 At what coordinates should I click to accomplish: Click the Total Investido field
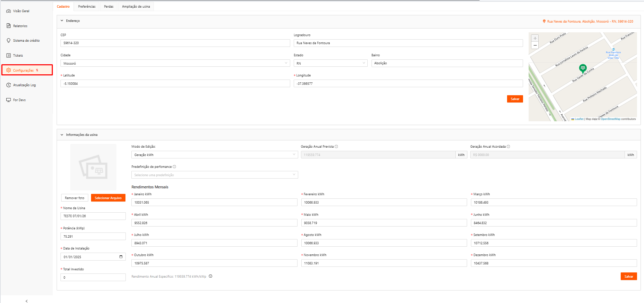point(93,277)
